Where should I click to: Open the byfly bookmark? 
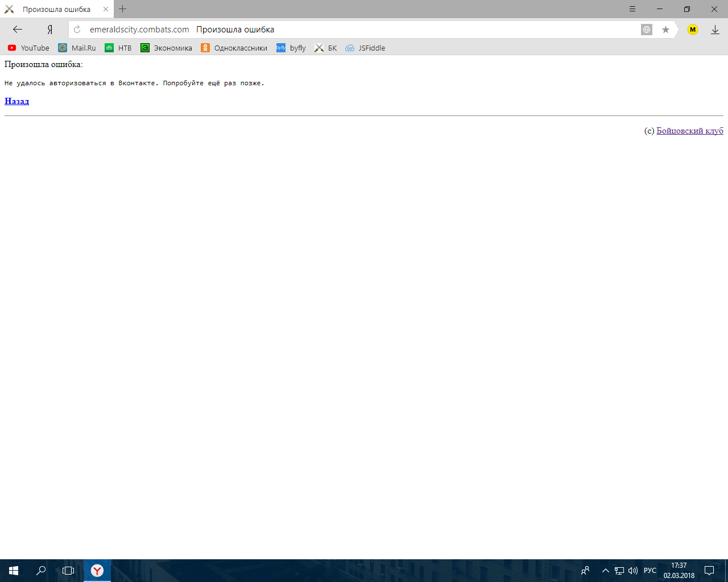(x=291, y=48)
